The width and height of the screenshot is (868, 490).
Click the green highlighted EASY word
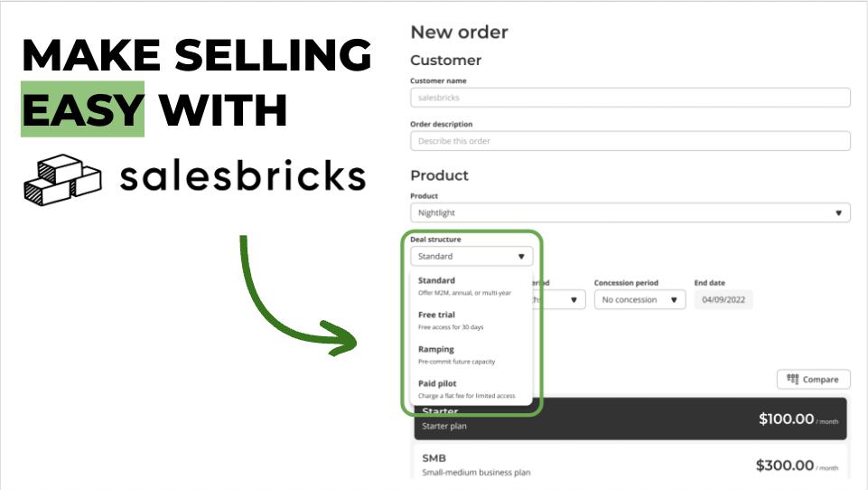click(83, 109)
